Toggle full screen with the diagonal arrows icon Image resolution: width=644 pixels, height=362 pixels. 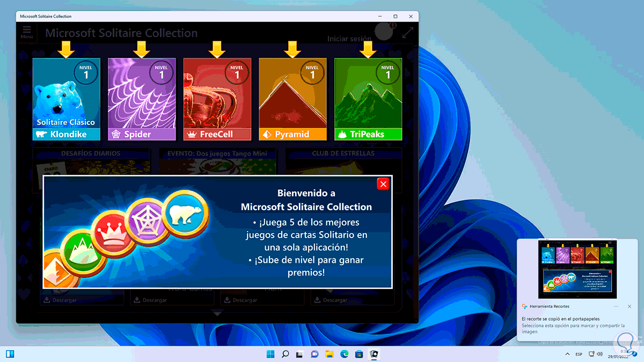(x=408, y=32)
